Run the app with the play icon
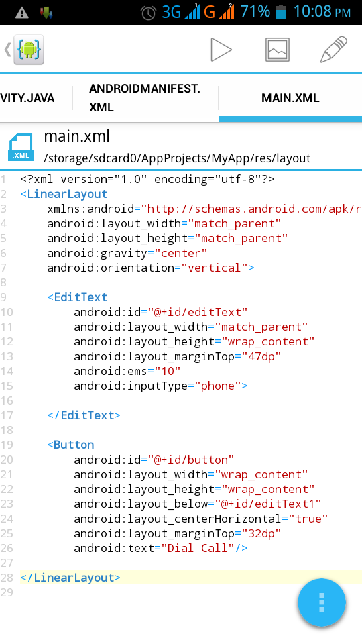Screen dimensions: 362x644 (221, 50)
